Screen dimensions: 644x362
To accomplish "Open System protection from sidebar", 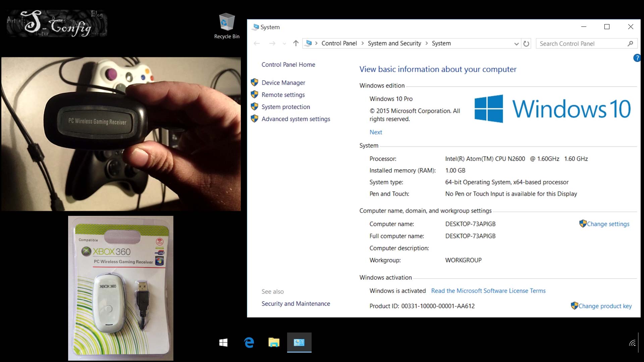I will pos(285,107).
